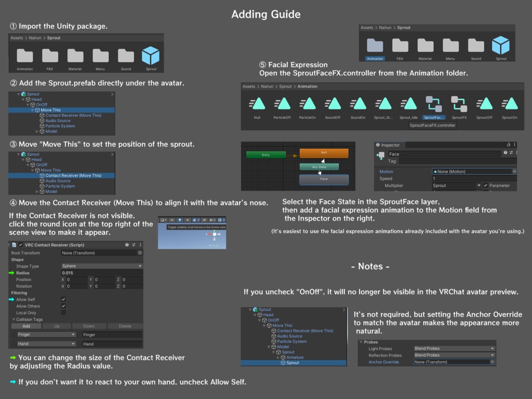Open VRC Contact Receiver three-dot menu

[140, 245]
